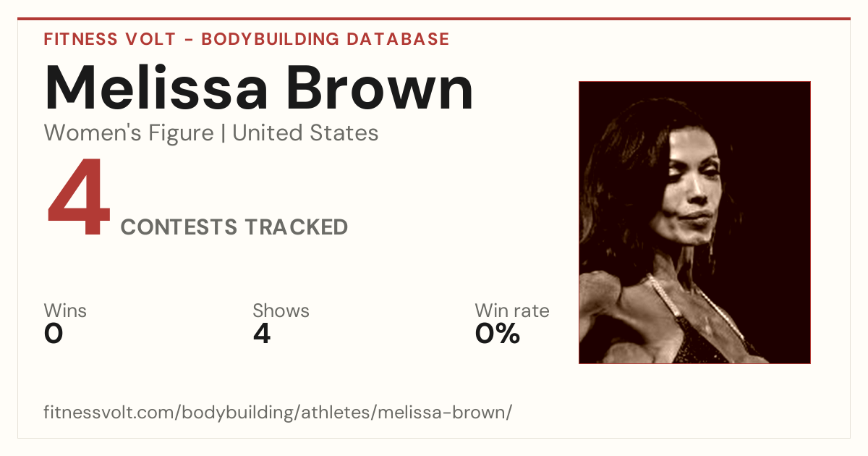Screen dimensions: 868x456
Task: Click the Melissa Brown name heading
Action: (x=259, y=88)
